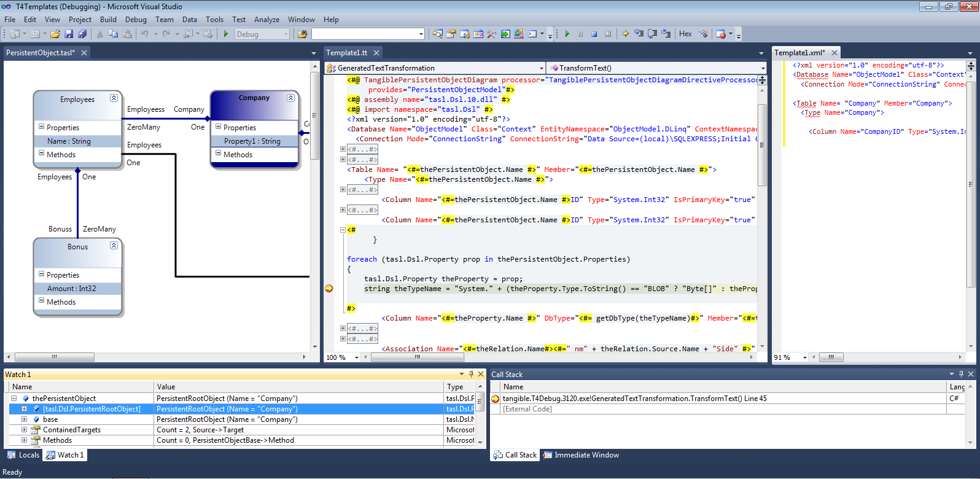This screenshot has height=479, width=980.
Task: Collapse Properties section of Company shape
Action: click(x=218, y=127)
